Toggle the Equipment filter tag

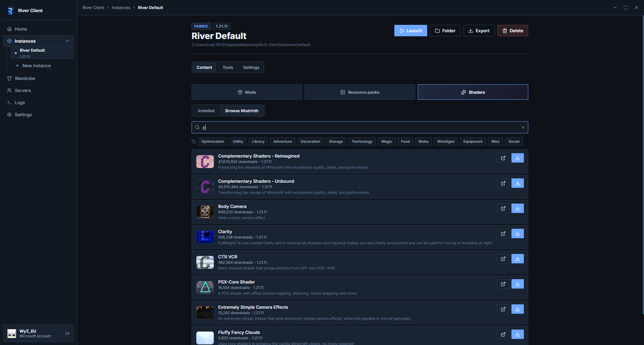473,141
